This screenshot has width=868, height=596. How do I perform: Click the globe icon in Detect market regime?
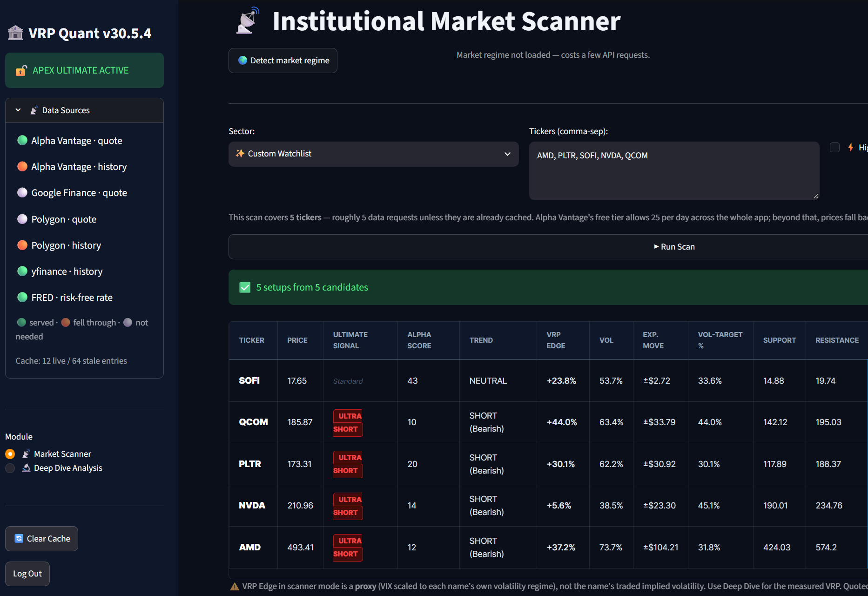[x=242, y=60]
